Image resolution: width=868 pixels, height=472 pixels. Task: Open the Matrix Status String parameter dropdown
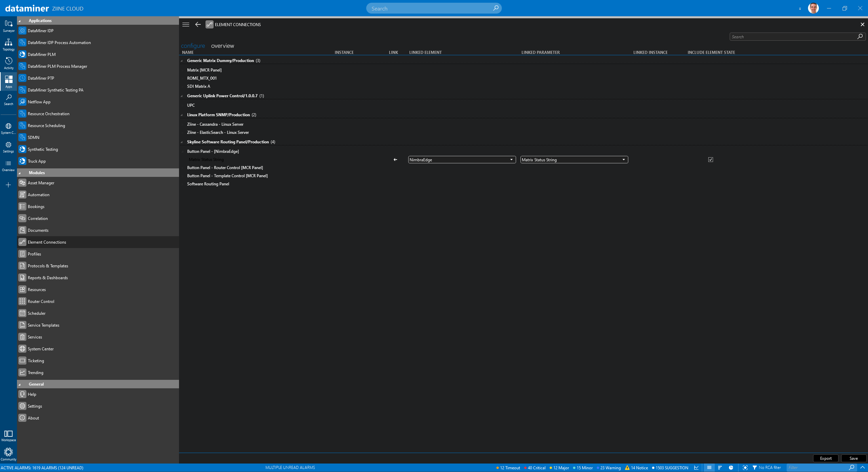[574, 160]
